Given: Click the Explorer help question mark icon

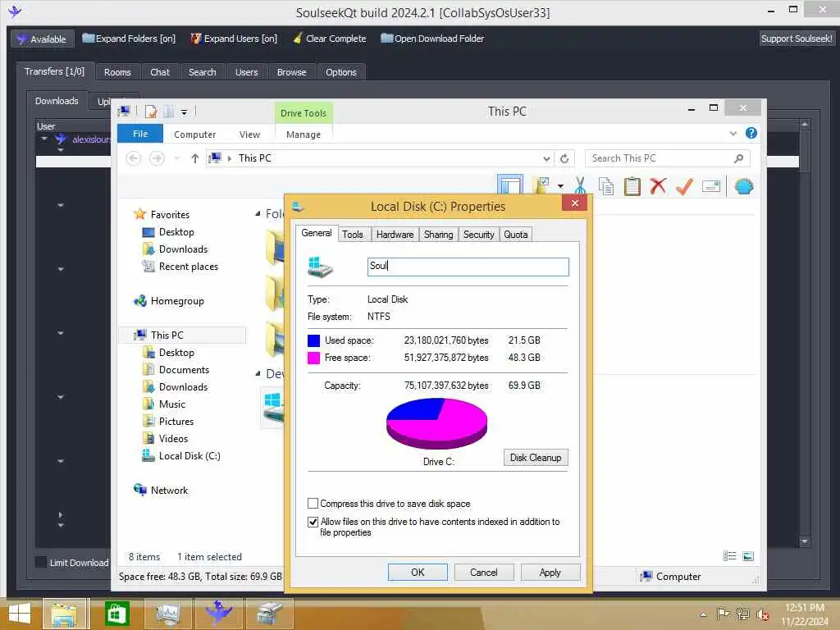Looking at the screenshot, I should [x=751, y=133].
